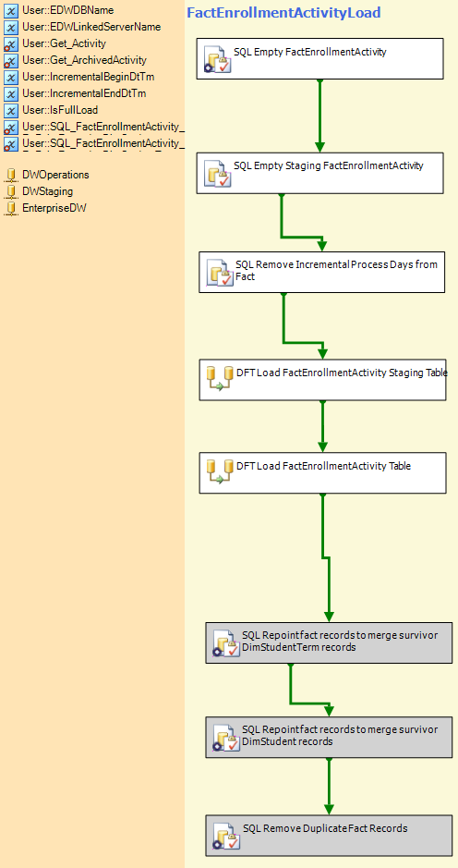
Task: Click the icon beside User::EDWLinkedServerName variable
Action: pyautogui.click(x=10, y=27)
